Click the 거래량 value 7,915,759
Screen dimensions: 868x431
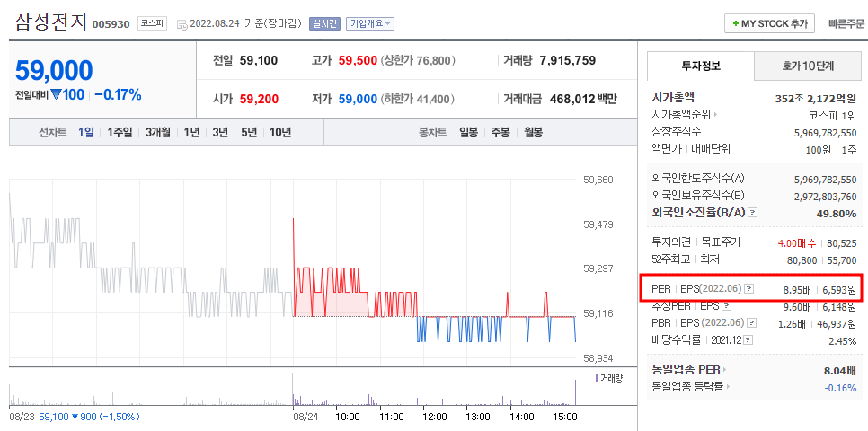click(567, 60)
